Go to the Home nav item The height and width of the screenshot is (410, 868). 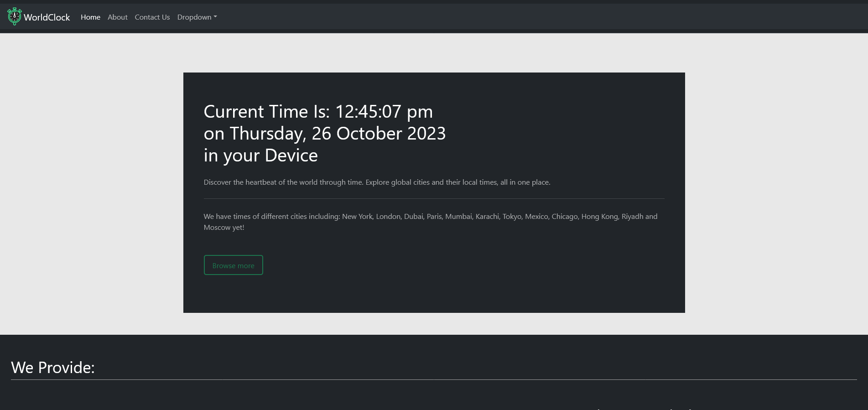[x=90, y=17]
